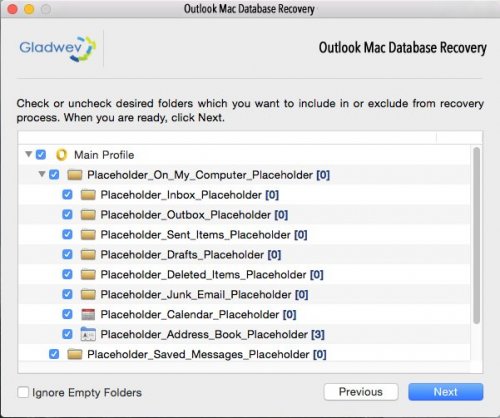Click the Junk Email folder icon
Image resolution: width=500 pixels, height=418 pixels.
pos(88,294)
